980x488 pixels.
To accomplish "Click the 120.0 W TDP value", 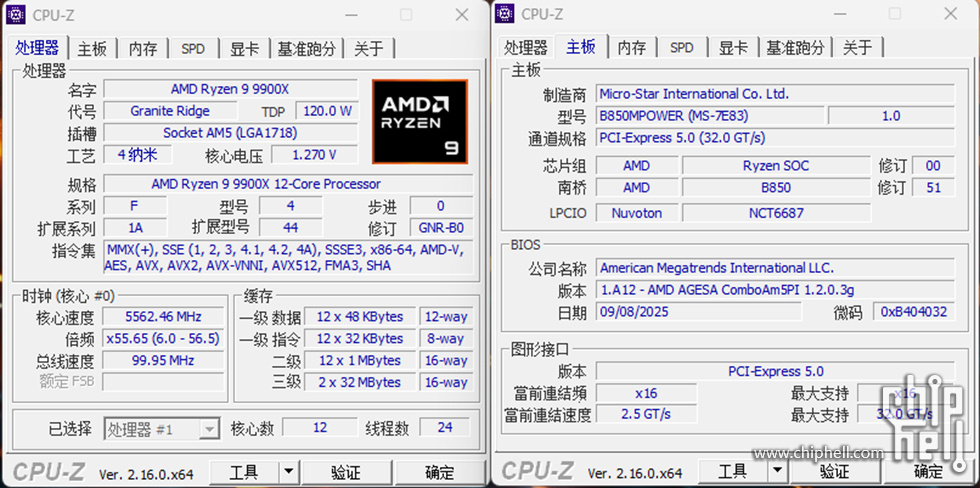I will pos(327,111).
